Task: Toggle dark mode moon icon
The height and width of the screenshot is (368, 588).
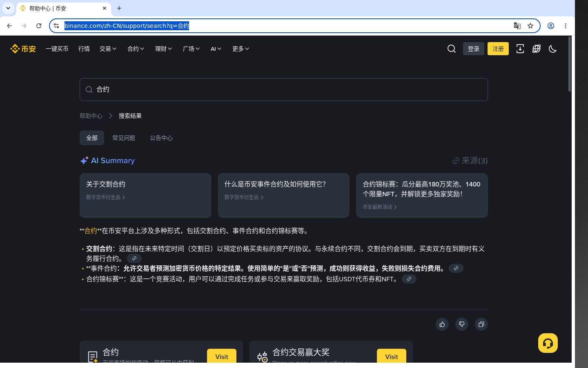Action: pyautogui.click(x=552, y=49)
